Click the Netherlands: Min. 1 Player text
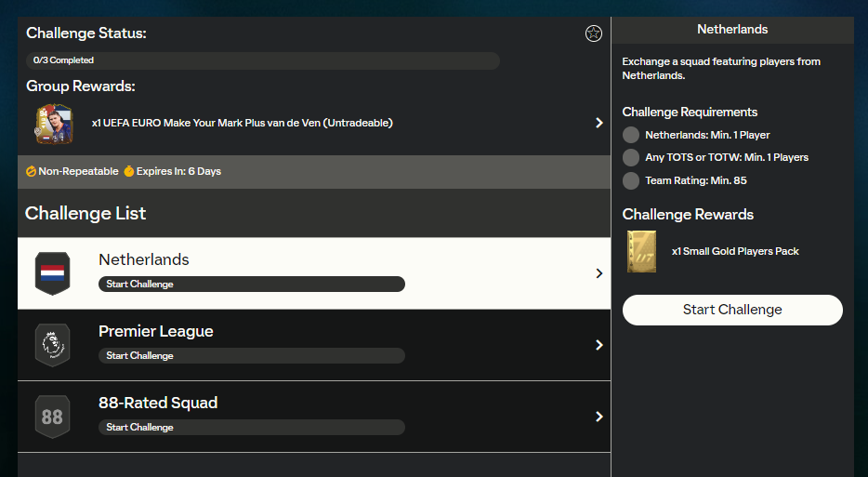This screenshot has height=477, width=868. [x=707, y=135]
